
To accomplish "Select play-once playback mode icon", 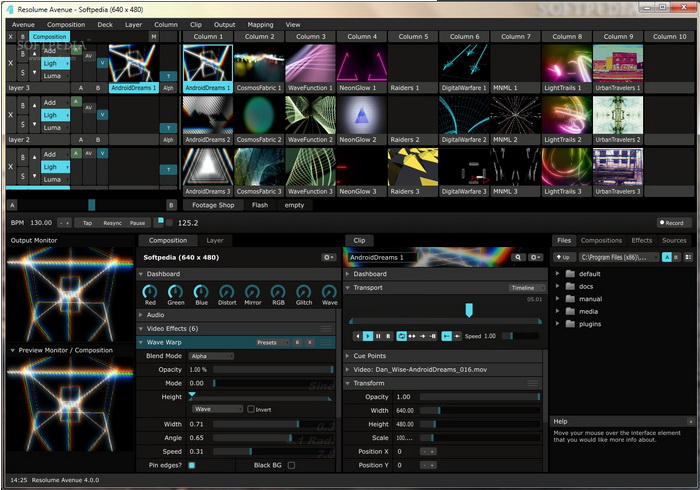I will coord(422,336).
